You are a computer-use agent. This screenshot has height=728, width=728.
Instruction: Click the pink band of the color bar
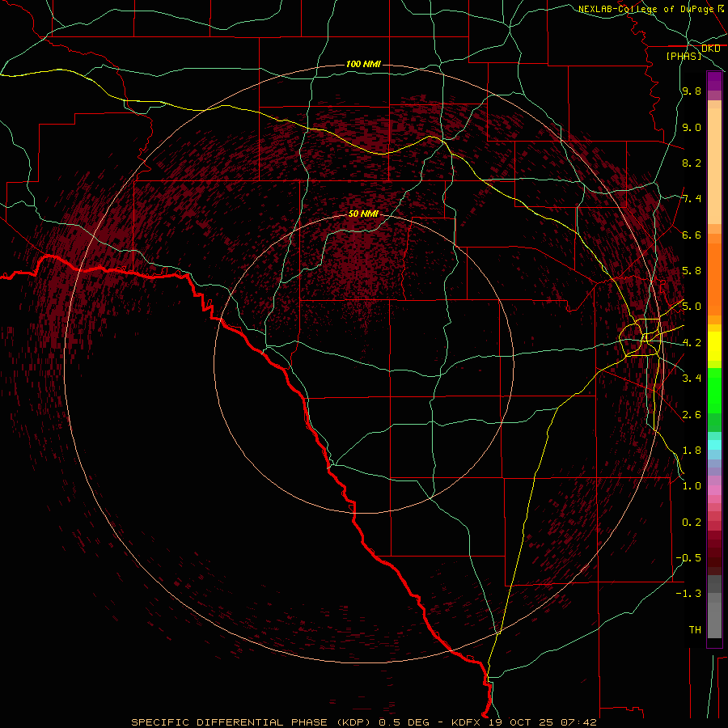[x=714, y=490]
